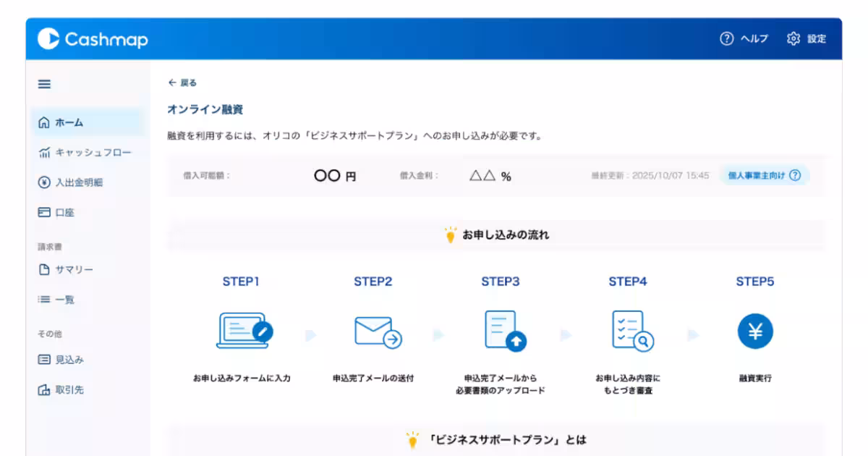Open the 設定 settings gear icon

pyautogui.click(x=792, y=38)
